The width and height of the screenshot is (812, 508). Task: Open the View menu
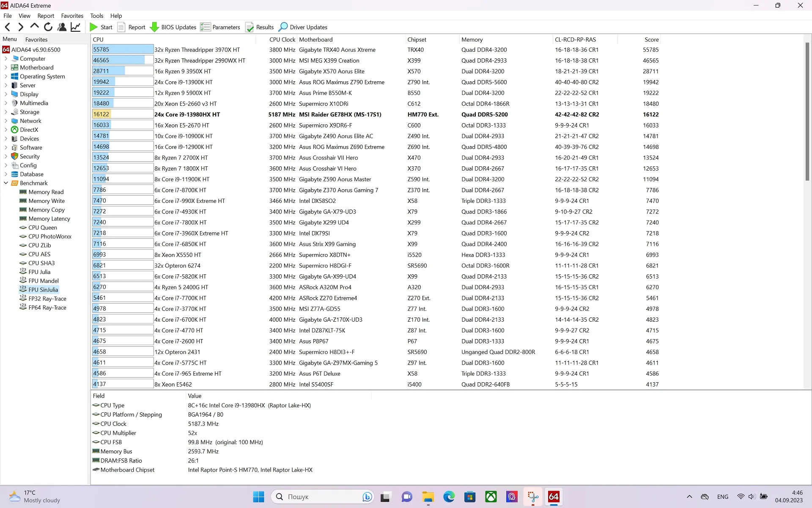coord(25,16)
